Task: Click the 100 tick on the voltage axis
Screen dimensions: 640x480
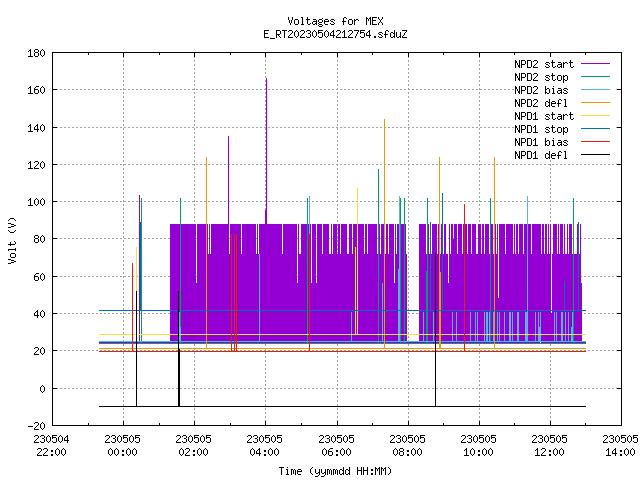Action: (36, 202)
